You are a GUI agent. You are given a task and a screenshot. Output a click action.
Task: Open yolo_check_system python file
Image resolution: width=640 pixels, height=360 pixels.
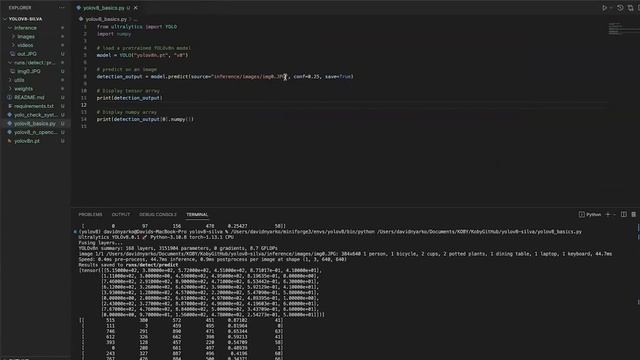click(36, 115)
